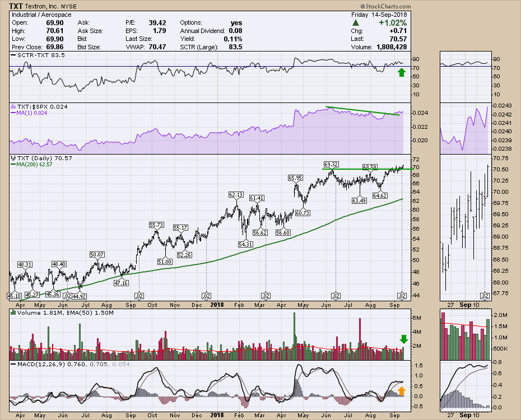Click the Options value yes
This screenshot has width=521, height=420.
pos(236,22)
